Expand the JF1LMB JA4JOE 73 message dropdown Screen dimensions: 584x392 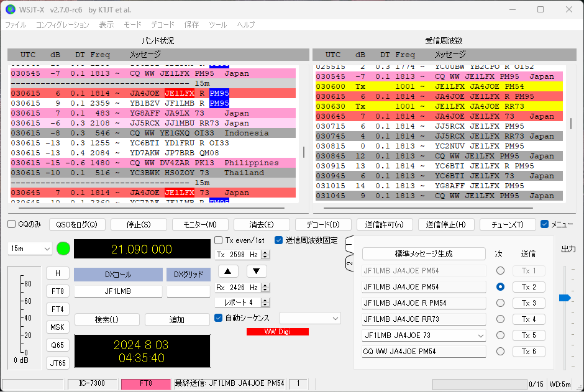(480, 335)
